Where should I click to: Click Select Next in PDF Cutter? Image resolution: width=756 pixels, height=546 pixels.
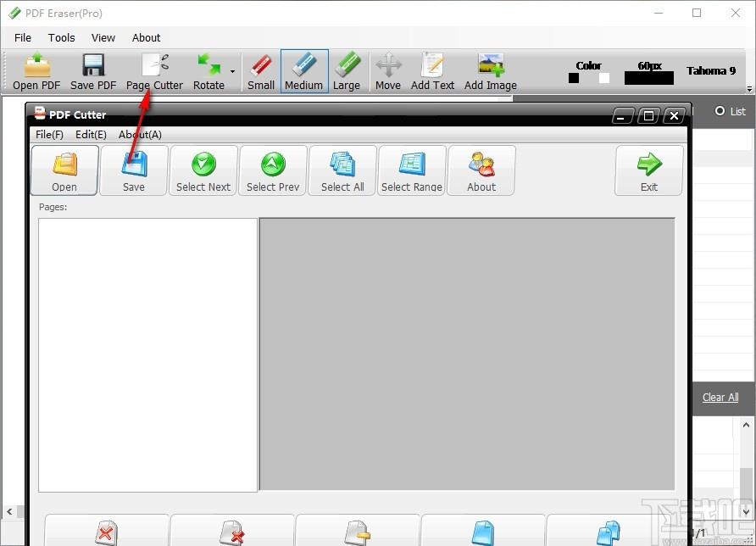click(203, 170)
